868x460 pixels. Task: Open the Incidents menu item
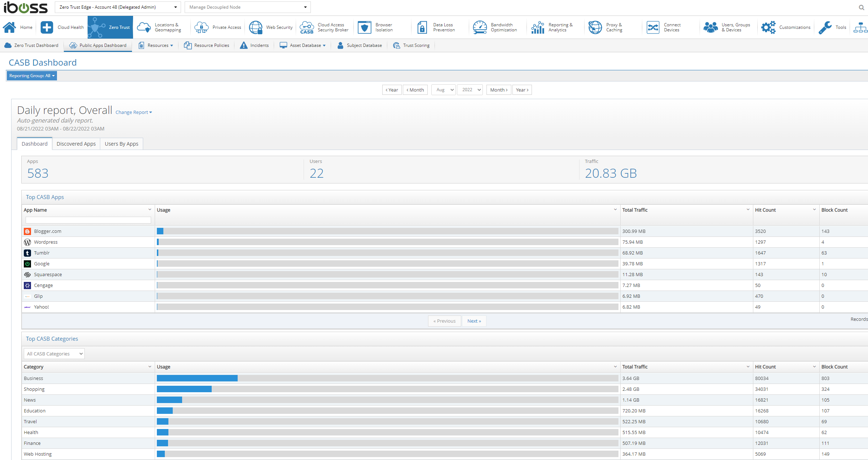click(255, 45)
